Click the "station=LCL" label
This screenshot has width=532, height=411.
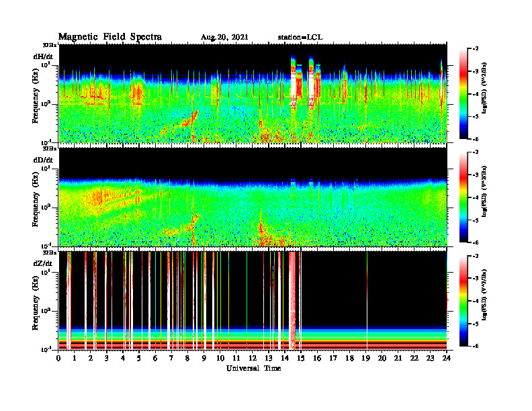[x=300, y=38]
